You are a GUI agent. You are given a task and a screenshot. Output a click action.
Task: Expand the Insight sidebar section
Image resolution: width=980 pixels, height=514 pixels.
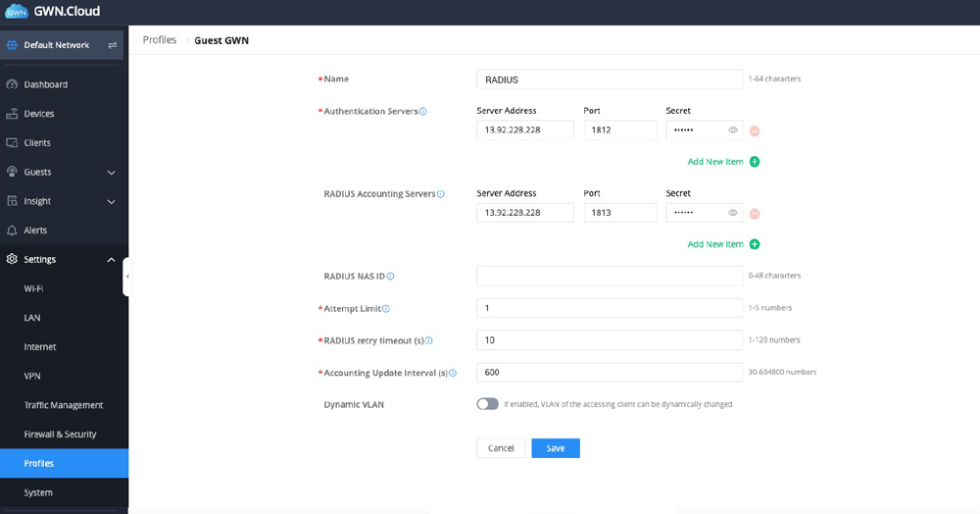pos(111,202)
